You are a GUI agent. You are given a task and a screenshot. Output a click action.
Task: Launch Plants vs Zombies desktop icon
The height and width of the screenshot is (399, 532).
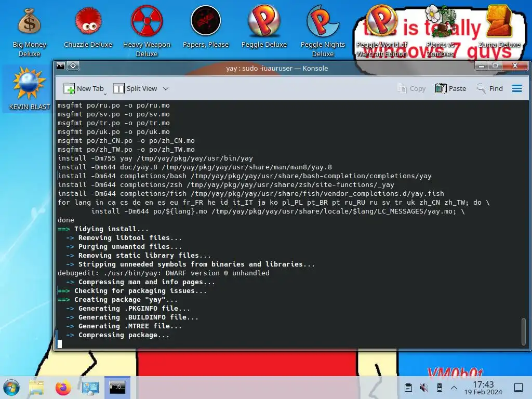click(440, 31)
